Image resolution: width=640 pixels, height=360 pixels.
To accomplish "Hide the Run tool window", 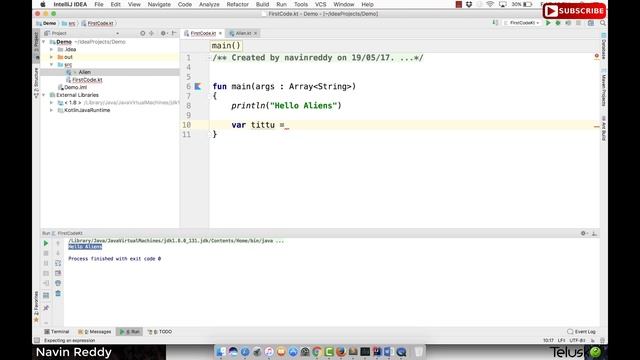I will click(594, 233).
